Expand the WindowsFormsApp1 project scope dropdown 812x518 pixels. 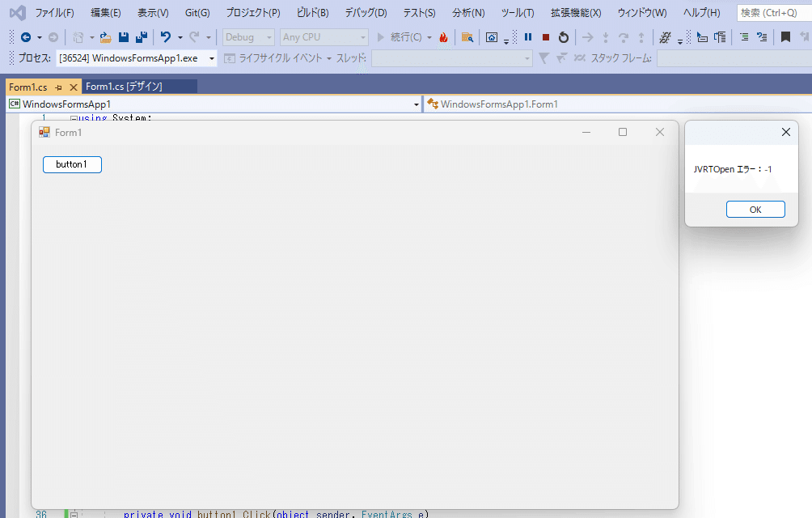(x=417, y=104)
